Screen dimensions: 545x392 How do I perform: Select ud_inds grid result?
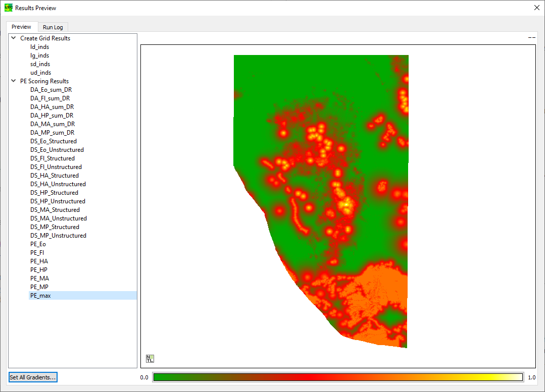click(41, 73)
